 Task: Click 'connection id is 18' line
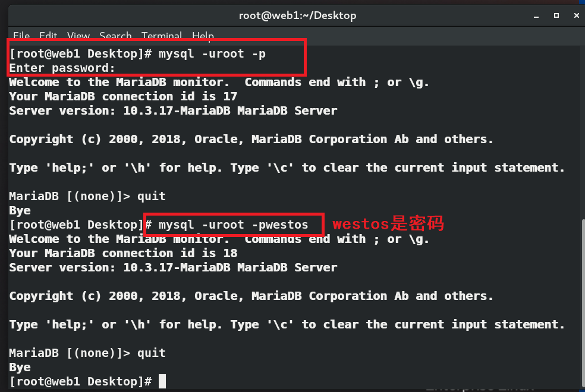[x=123, y=254]
